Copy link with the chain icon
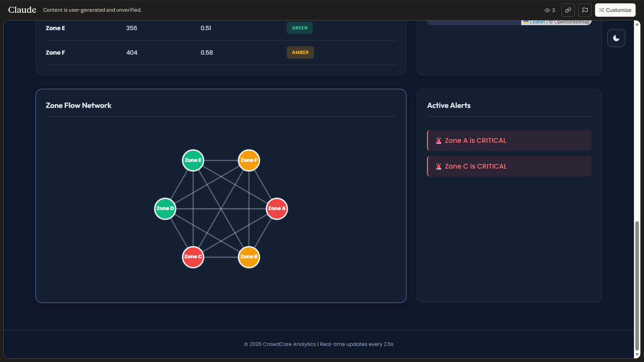This screenshot has height=362, width=644. click(568, 10)
